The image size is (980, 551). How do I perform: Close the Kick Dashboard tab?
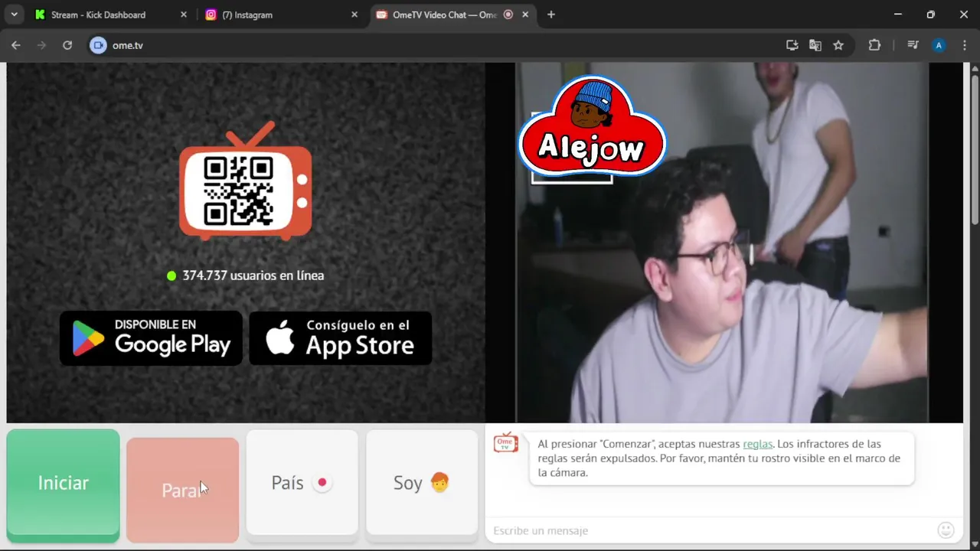click(x=183, y=15)
